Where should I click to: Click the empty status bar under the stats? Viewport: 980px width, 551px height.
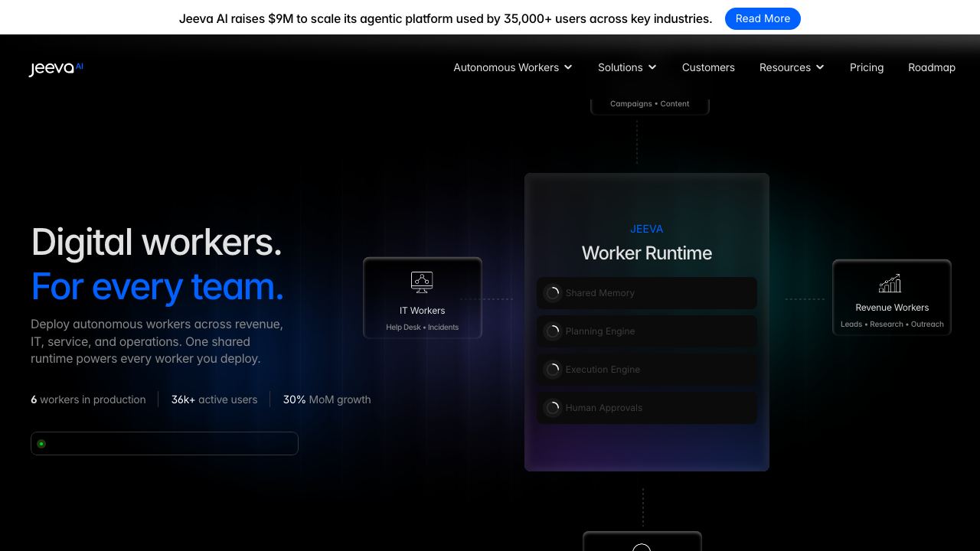pyautogui.click(x=165, y=444)
